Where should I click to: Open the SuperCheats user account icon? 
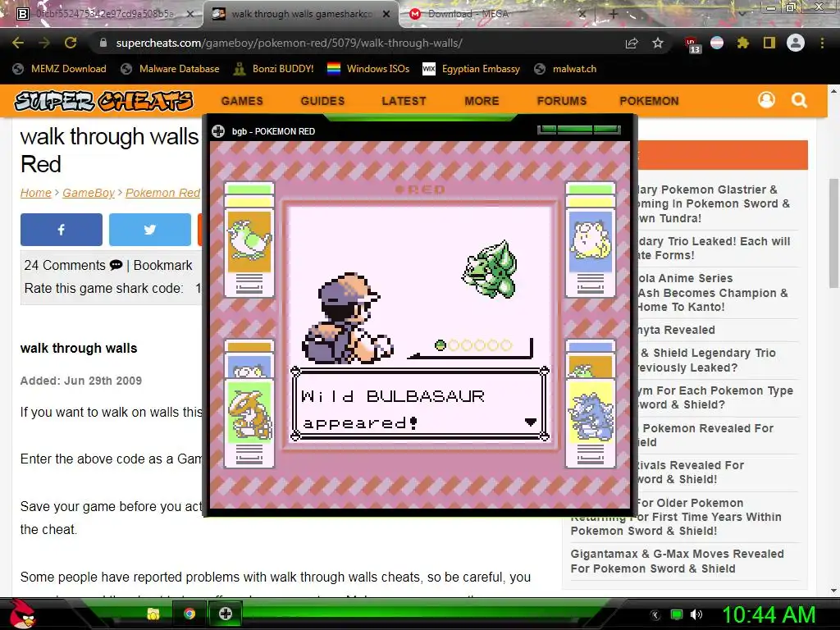click(767, 99)
